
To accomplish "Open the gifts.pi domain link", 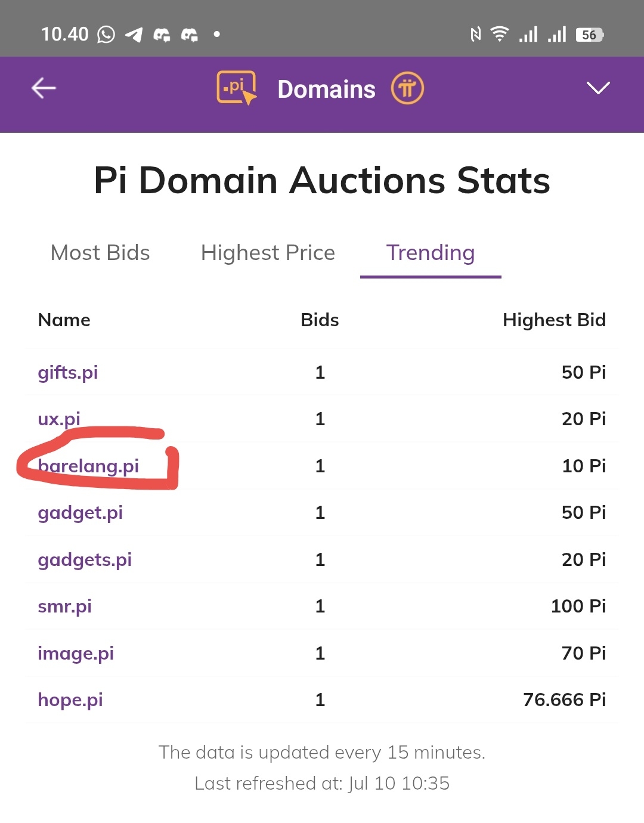I will coord(68,373).
